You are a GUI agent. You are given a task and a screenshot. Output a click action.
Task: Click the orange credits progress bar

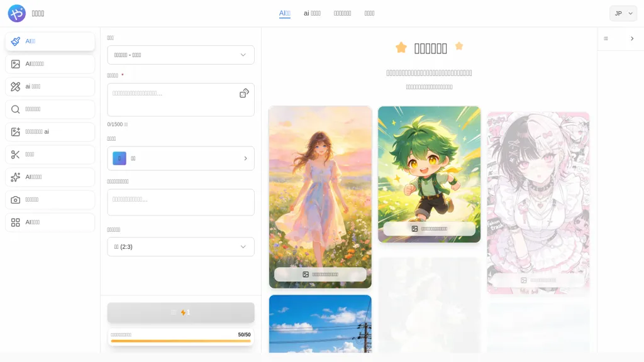180,341
